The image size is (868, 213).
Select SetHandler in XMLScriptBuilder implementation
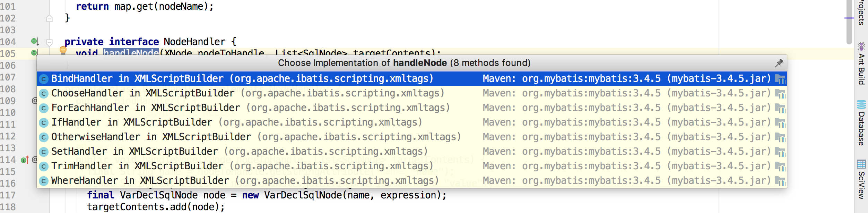(411, 152)
